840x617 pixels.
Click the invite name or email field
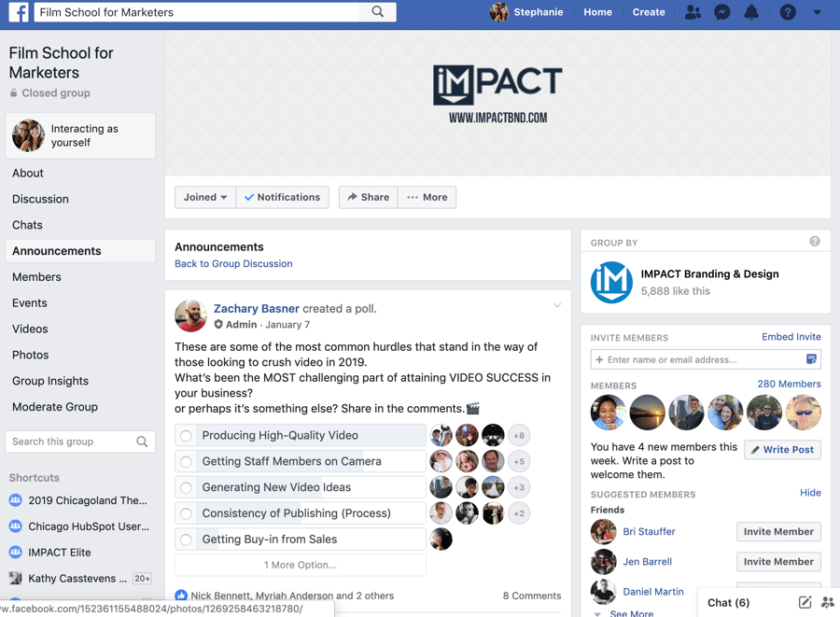coord(706,359)
